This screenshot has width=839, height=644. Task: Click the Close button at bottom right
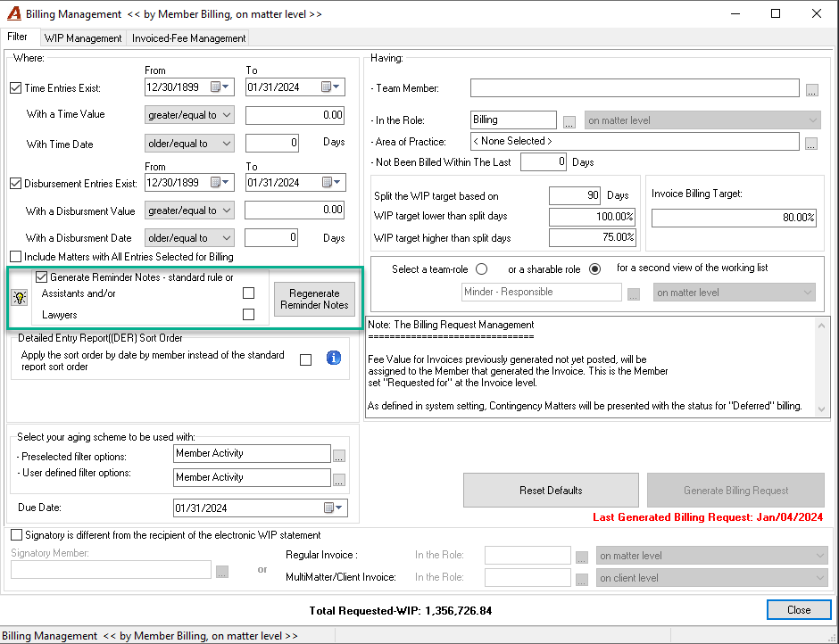point(799,610)
